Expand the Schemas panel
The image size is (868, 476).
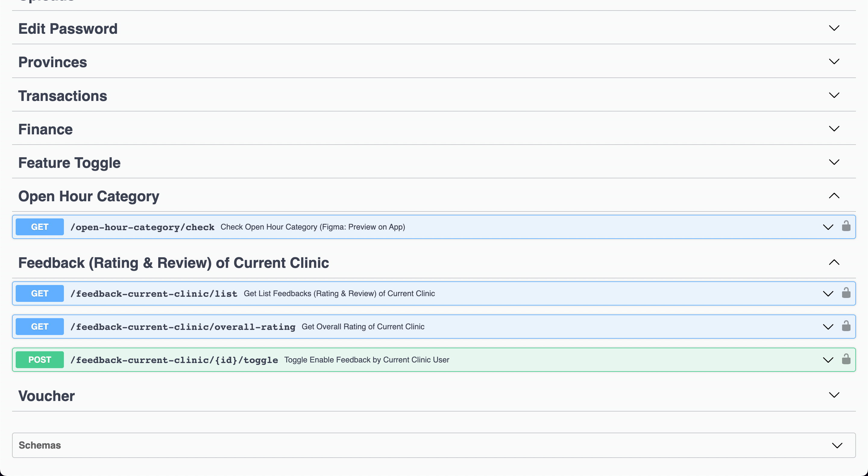(837, 446)
